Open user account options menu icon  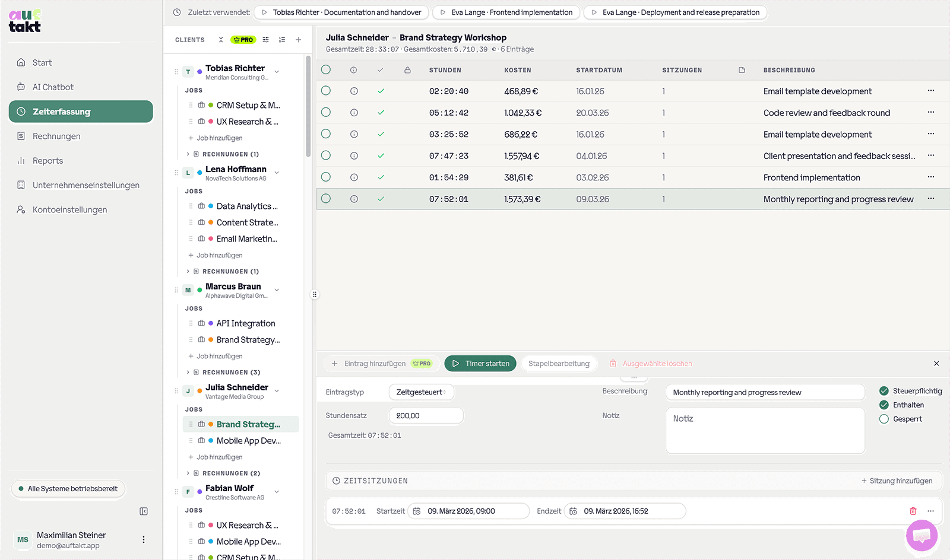coord(143,540)
